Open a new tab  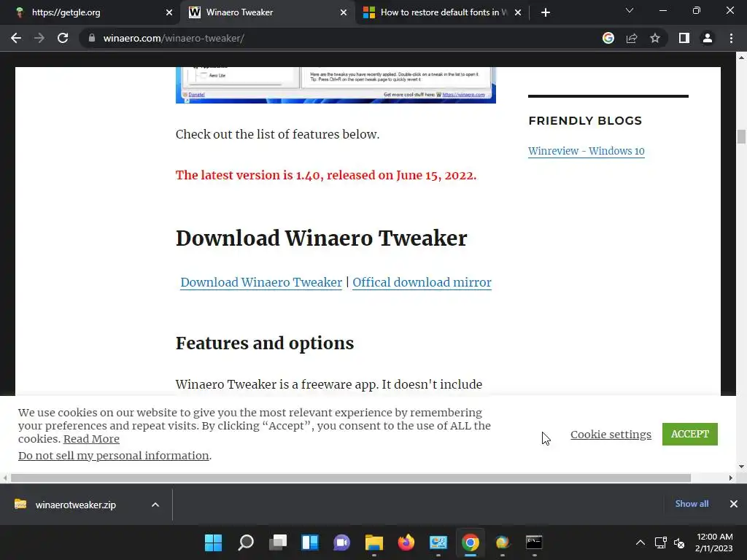coord(546,12)
